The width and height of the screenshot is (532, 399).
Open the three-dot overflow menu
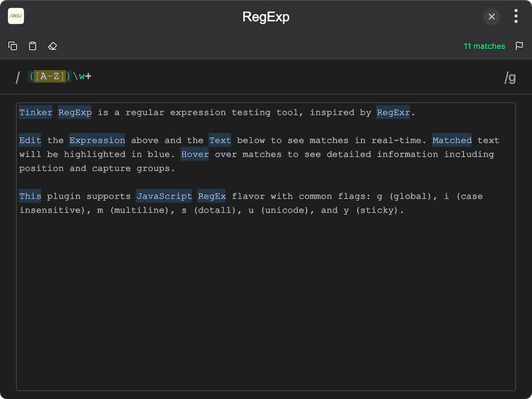[x=516, y=16]
